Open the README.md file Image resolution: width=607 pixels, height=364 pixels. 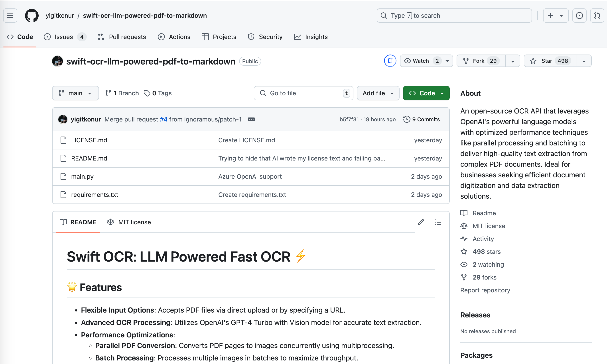89,158
